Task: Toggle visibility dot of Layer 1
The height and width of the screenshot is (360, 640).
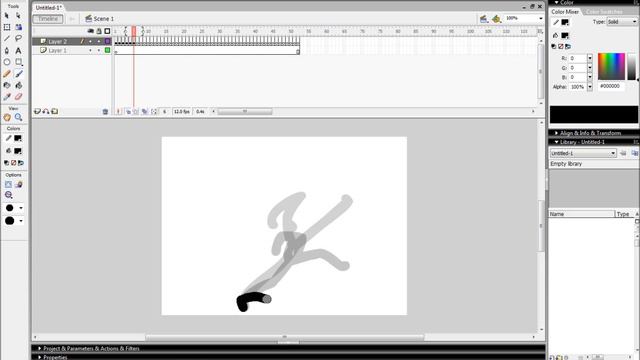Action: pos(90,51)
